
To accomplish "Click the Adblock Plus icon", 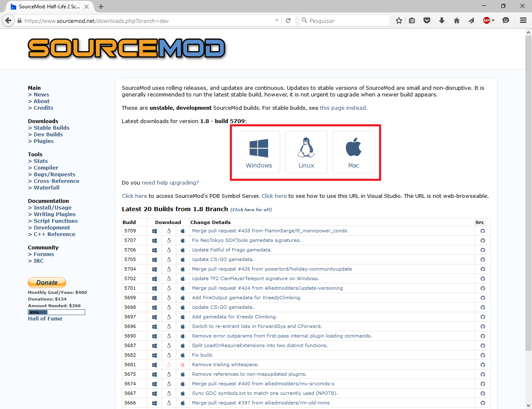I will (486, 20).
